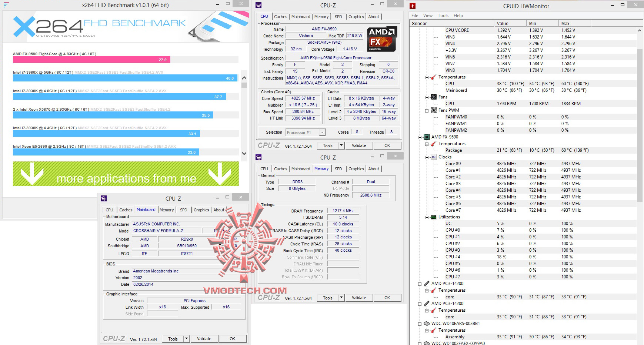Viewport: 644px width, 345px height.
Task: Click the x264 results list scroll-up arrow
Action: (244, 78)
